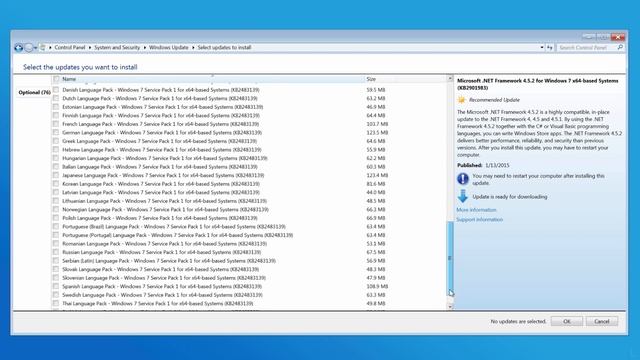
Task: Click the OK button
Action: click(567, 322)
